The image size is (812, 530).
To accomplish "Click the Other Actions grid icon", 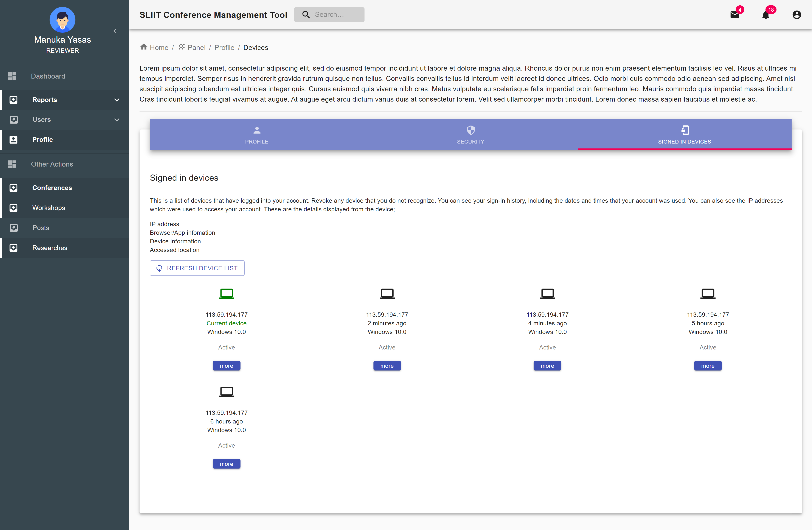I will (12, 164).
